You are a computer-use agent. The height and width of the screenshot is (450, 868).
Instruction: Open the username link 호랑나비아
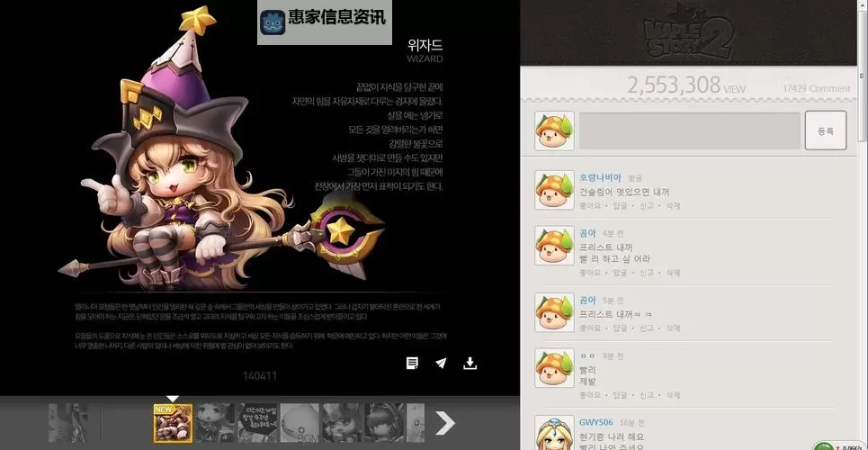click(600, 178)
